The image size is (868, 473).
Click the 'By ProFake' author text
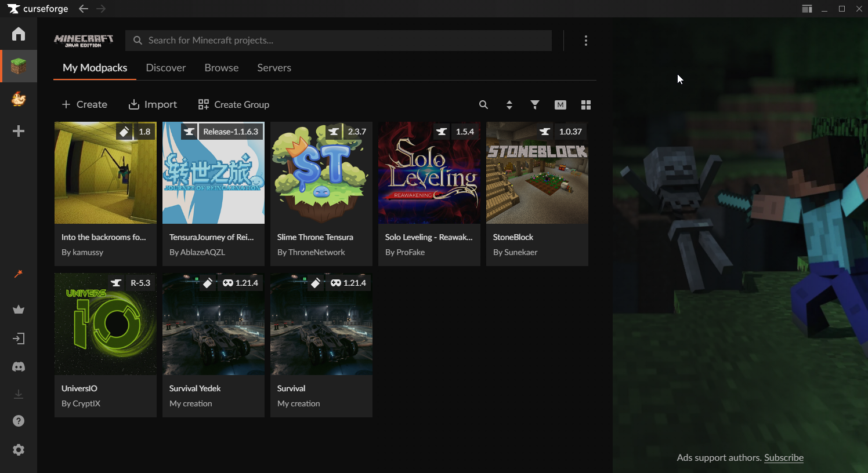pyautogui.click(x=405, y=252)
